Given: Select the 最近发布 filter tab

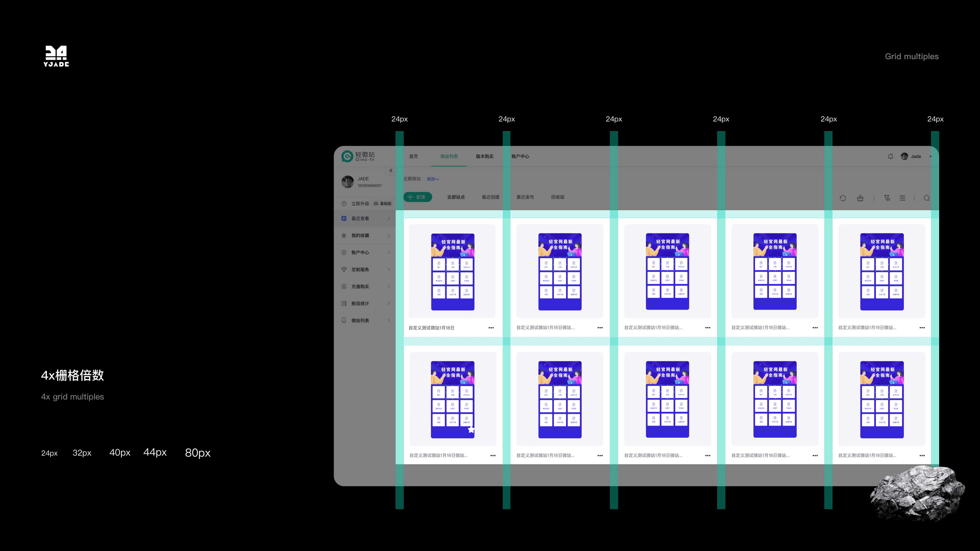Looking at the screenshot, I should click(525, 197).
